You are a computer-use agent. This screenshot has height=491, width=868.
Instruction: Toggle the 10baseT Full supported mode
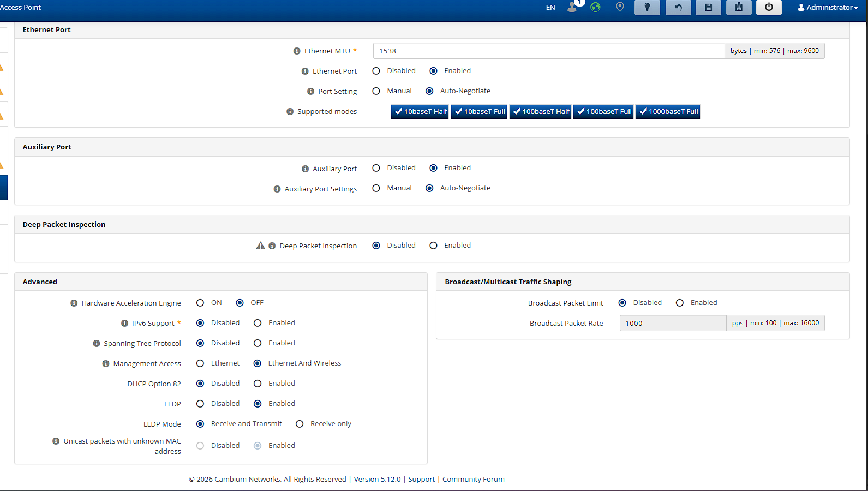pyautogui.click(x=479, y=111)
